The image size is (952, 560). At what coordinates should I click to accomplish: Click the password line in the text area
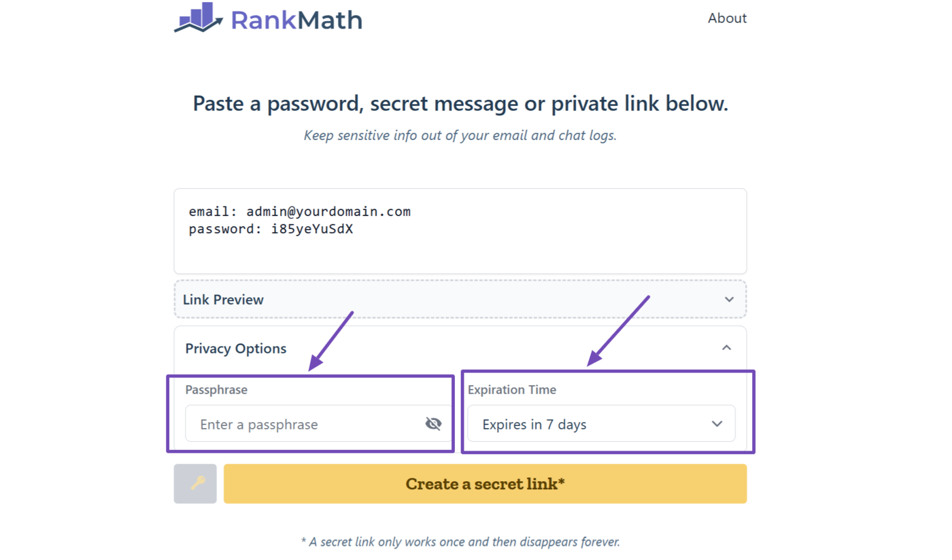coord(271,230)
